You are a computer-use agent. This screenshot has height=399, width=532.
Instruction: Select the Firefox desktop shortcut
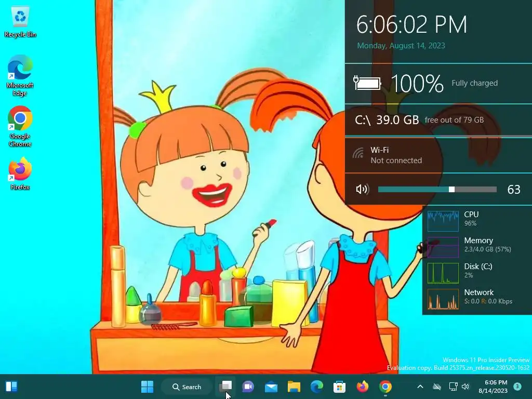click(x=20, y=174)
